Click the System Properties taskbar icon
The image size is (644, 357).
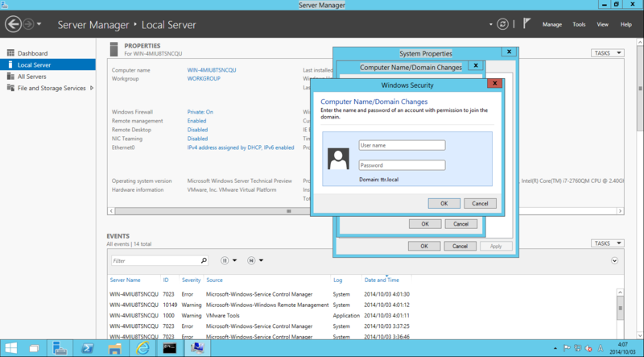click(x=197, y=348)
